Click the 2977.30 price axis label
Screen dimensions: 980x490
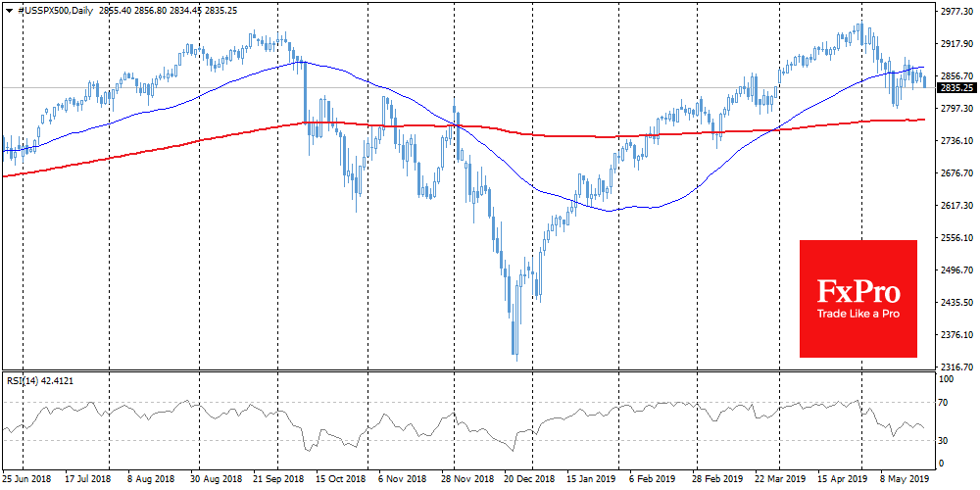click(955, 12)
